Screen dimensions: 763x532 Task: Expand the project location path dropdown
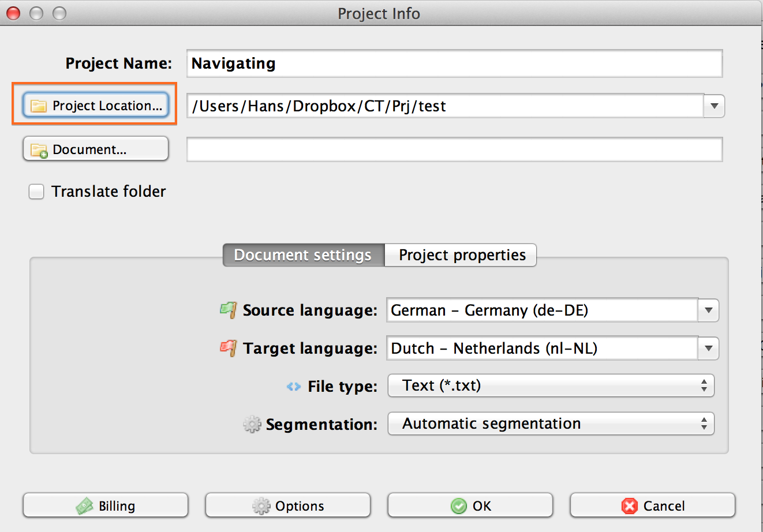tap(714, 106)
